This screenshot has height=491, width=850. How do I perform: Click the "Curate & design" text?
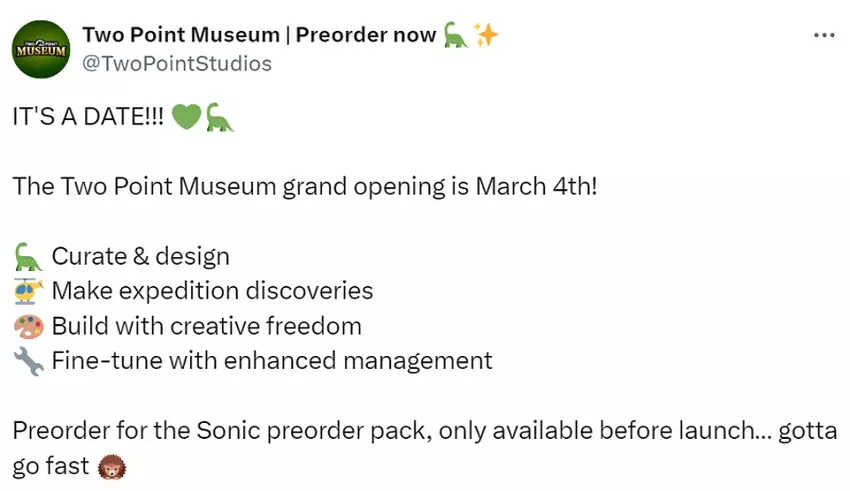point(140,257)
